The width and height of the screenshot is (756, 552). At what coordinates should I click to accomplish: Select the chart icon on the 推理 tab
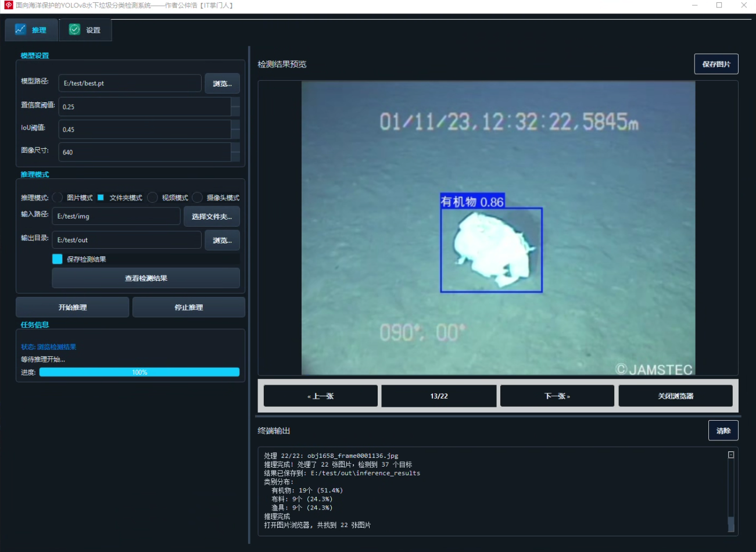click(20, 29)
